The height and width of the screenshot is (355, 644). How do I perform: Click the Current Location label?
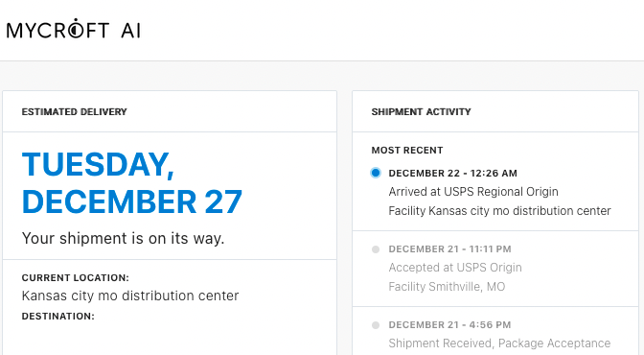pyautogui.click(x=75, y=277)
